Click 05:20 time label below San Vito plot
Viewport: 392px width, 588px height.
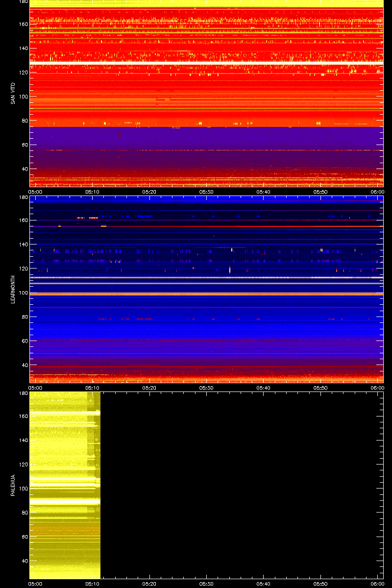coord(150,192)
